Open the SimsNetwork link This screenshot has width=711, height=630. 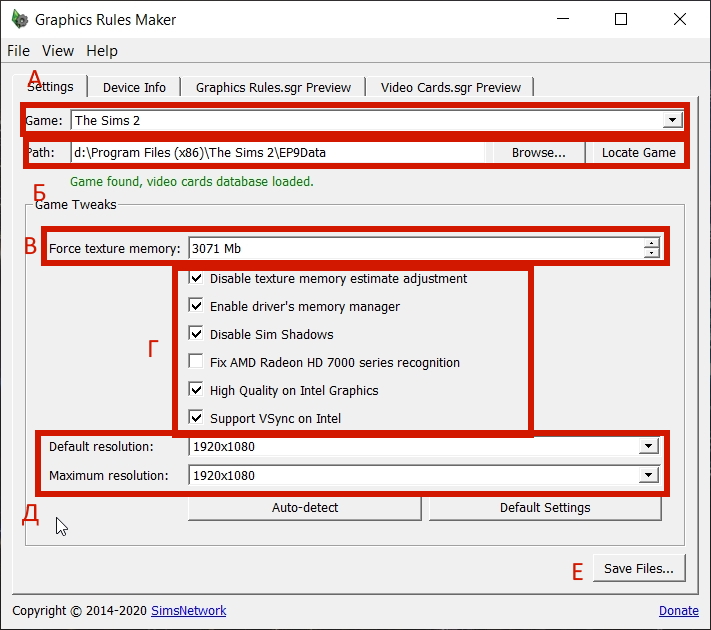(189, 610)
